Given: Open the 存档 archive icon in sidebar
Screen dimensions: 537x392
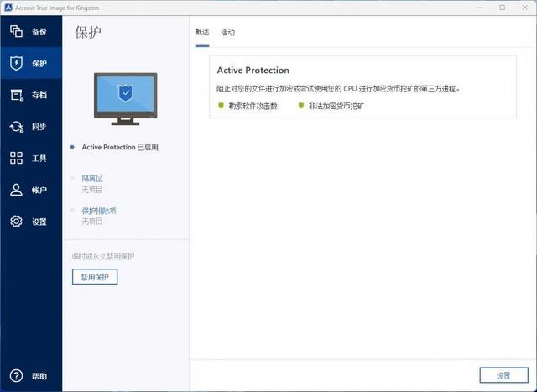Looking at the screenshot, I should coord(17,95).
